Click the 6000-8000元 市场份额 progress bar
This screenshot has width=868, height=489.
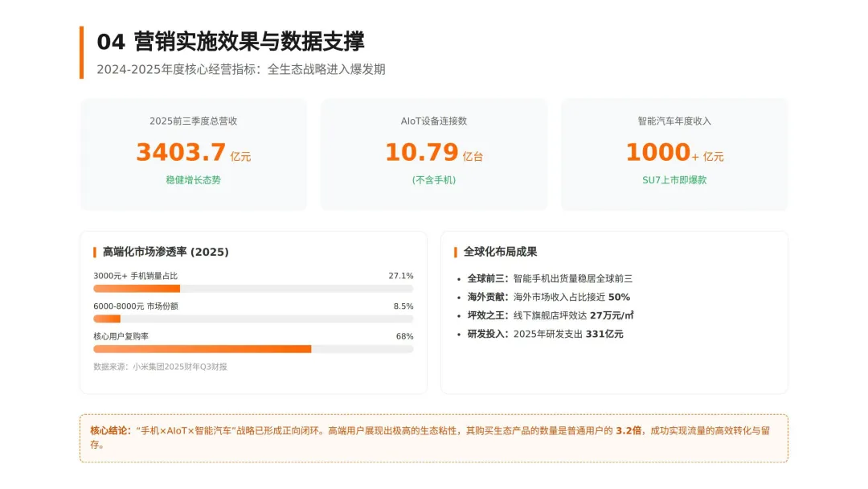click(253, 319)
